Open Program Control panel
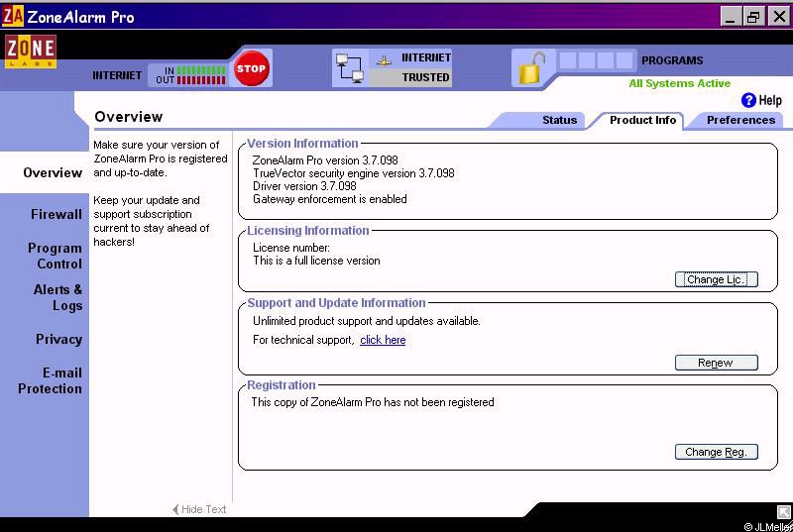The image size is (793, 532). pos(56,257)
